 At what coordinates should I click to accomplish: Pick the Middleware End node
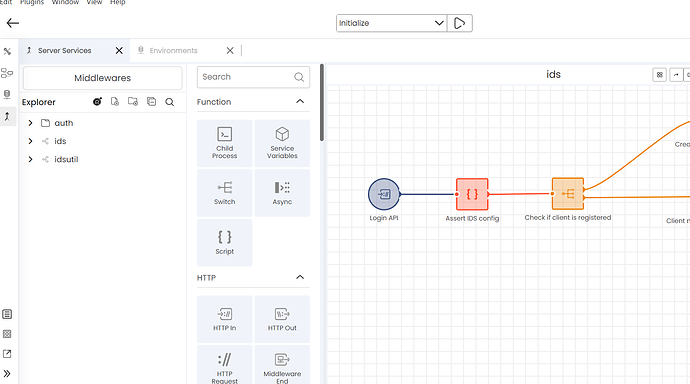tap(282, 366)
